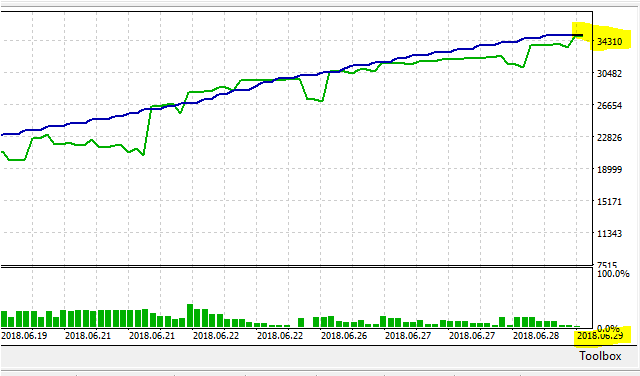This screenshot has height=376, width=640.
Task: Select the 2018.06.28 date label
Action: pos(536,336)
